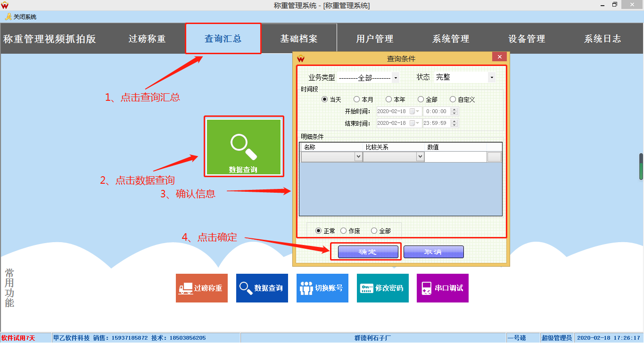Click the 数值 input cell
Image resolution: width=644 pixels, height=343 pixels.
(x=455, y=157)
